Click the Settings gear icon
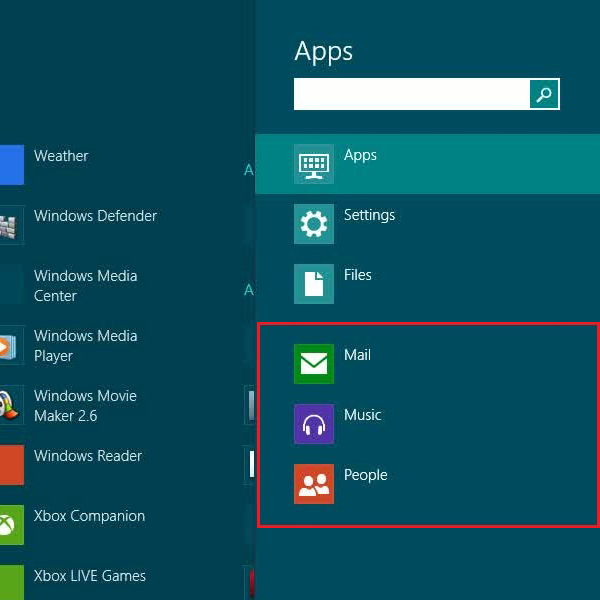The width and height of the screenshot is (600, 600). [x=314, y=224]
